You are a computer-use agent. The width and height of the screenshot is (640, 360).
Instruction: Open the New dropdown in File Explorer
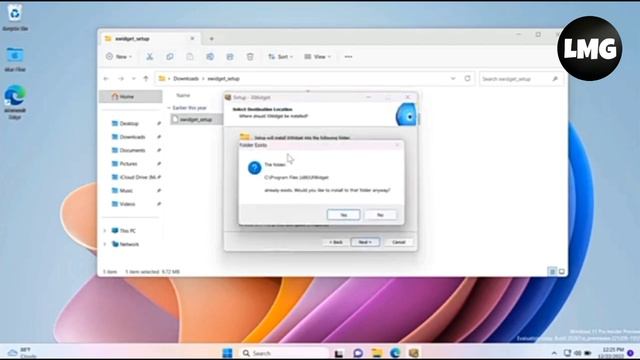tap(119, 57)
